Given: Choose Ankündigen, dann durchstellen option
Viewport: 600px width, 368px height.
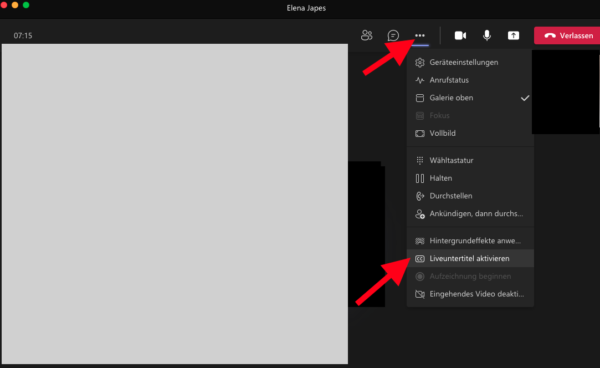Looking at the screenshot, I should pos(470,214).
